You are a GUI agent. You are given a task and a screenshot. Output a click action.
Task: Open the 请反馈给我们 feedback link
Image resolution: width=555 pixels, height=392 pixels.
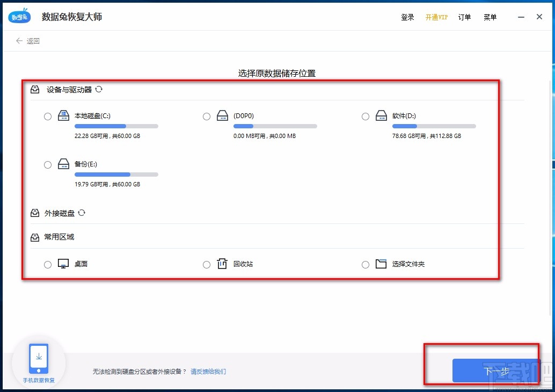pyautogui.click(x=208, y=371)
